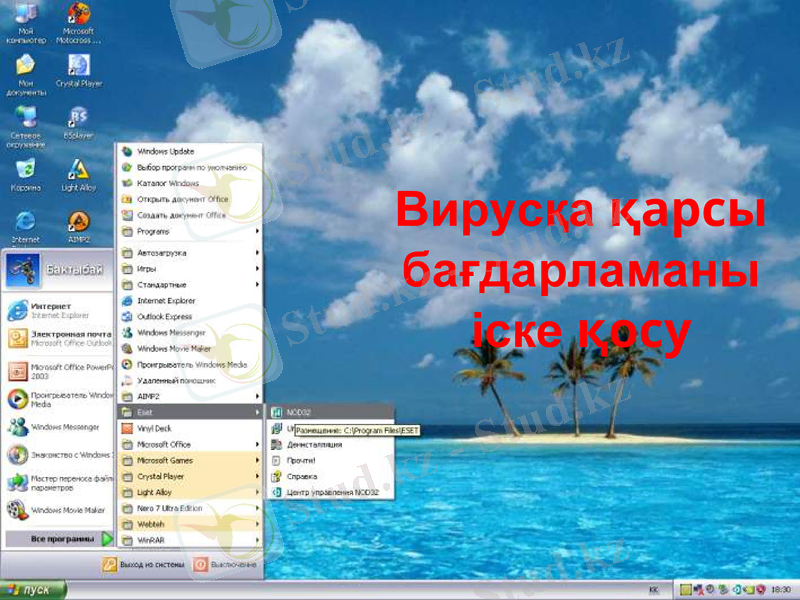Image resolution: width=800 pixels, height=600 pixels.
Task: Open Мой компьютер desktop icon
Action: [24, 20]
